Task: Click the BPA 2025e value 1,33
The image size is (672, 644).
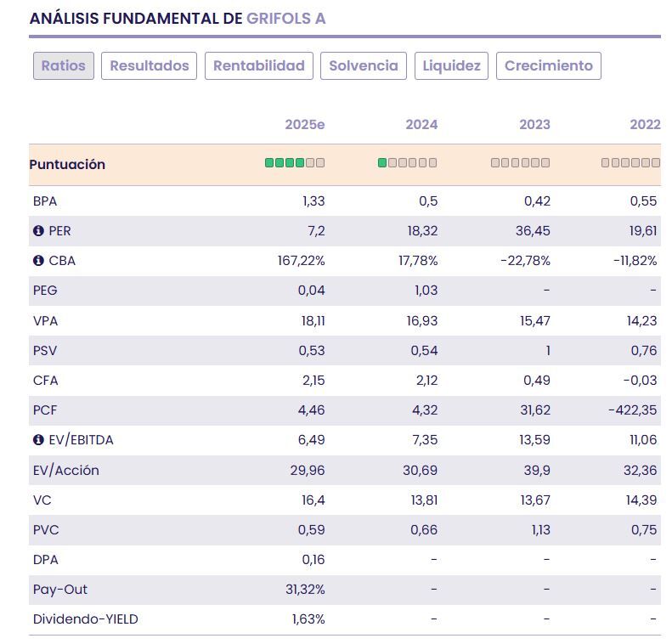Action: (313, 201)
